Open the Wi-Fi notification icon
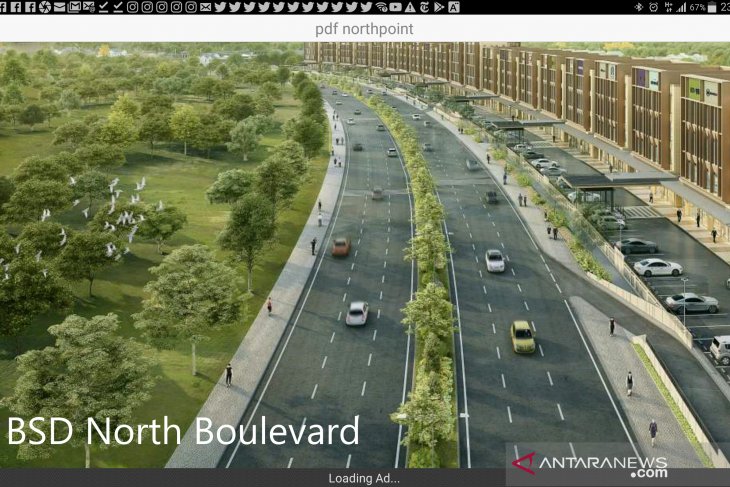The height and width of the screenshot is (487, 730). pyautogui.click(x=381, y=7)
